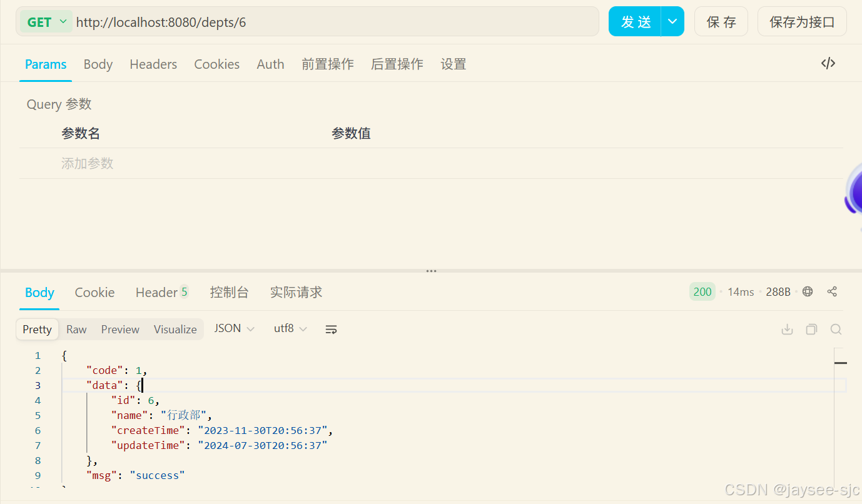Switch to the request Body tab
The image size is (862, 504).
(x=98, y=64)
